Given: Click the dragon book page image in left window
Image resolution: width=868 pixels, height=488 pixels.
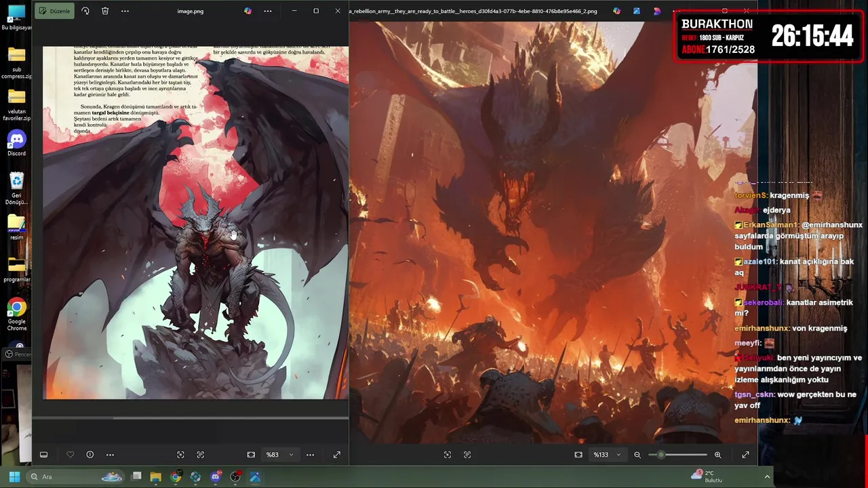Looking at the screenshot, I should [195, 223].
